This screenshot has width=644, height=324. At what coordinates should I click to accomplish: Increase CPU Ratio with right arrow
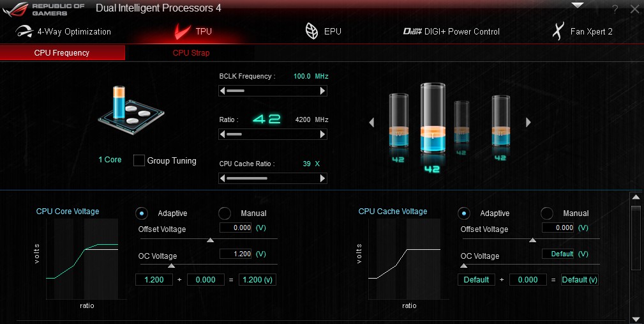(323, 134)
